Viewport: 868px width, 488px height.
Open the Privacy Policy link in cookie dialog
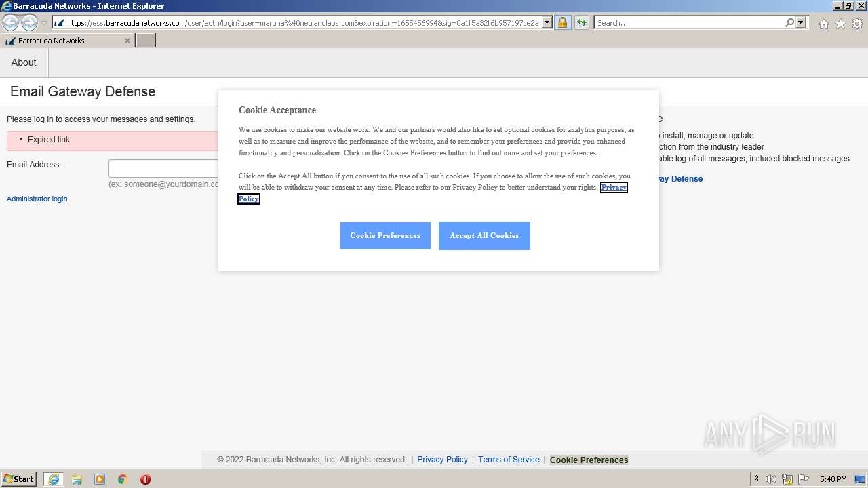tap(614, 187)
